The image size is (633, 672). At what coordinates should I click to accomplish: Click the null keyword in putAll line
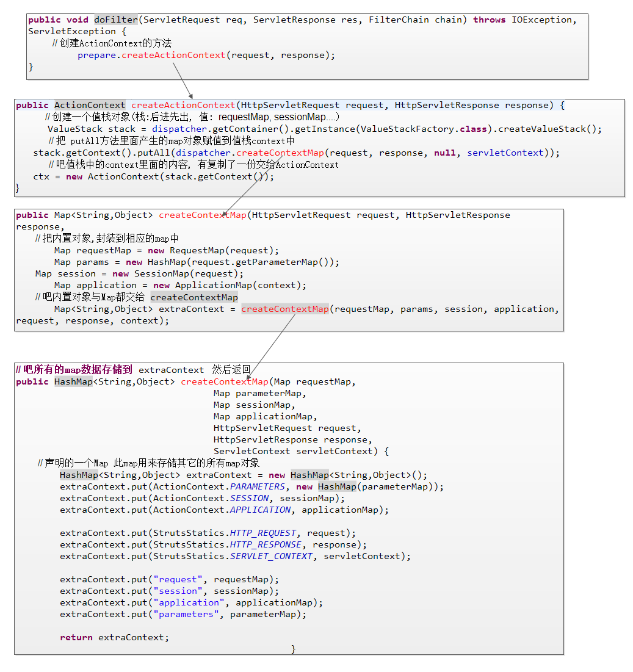[x=444, y=153]
